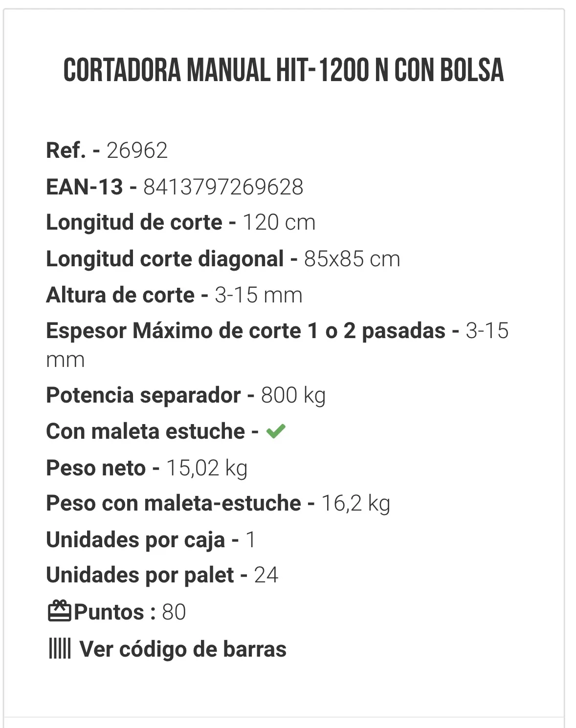576x728 pixels.
Task: Select the Ref. number 26962
Action: (137, 150)
